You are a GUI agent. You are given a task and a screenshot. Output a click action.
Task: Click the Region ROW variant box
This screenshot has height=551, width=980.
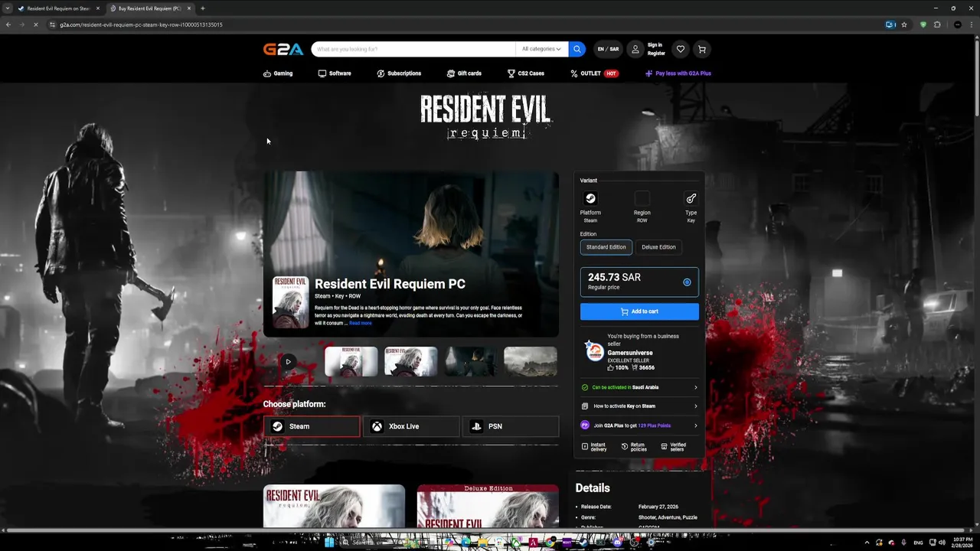click(x=642, y=198)
